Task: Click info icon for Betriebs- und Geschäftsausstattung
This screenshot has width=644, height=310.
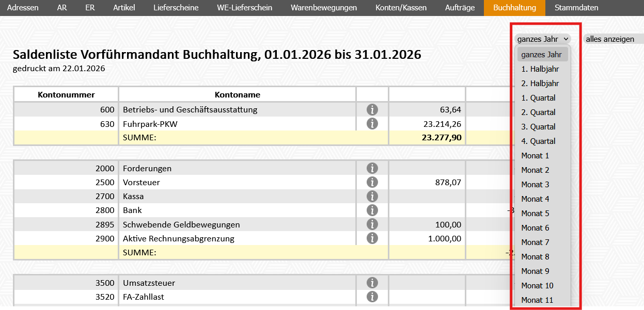Action: coord(372,109)
